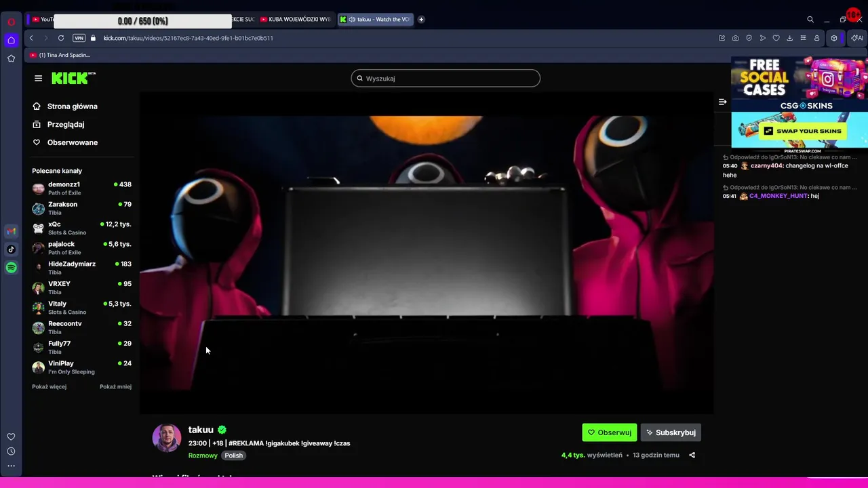Open TikTok in the Opera sidebar

(11, 249)
